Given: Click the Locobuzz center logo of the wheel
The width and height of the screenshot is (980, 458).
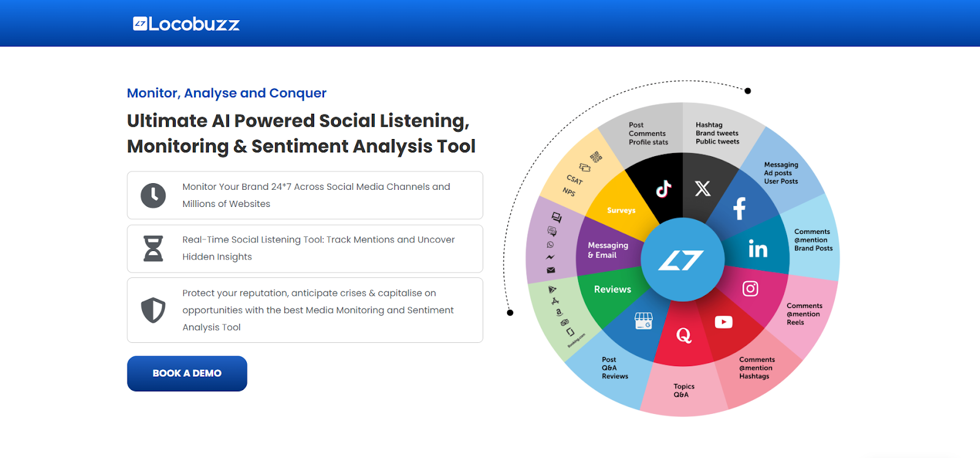Looking at the screenshot, I should tap(682, 260).
